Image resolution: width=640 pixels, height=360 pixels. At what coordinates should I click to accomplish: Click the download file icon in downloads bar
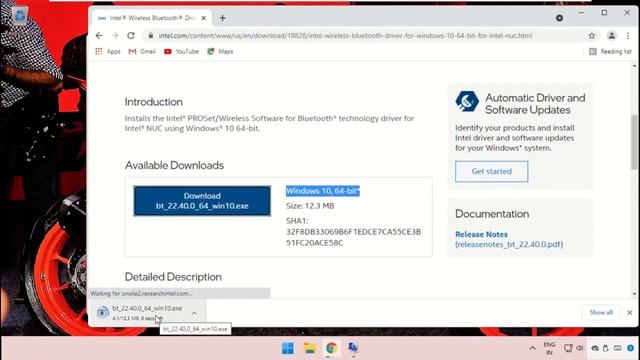pos(102,312)
